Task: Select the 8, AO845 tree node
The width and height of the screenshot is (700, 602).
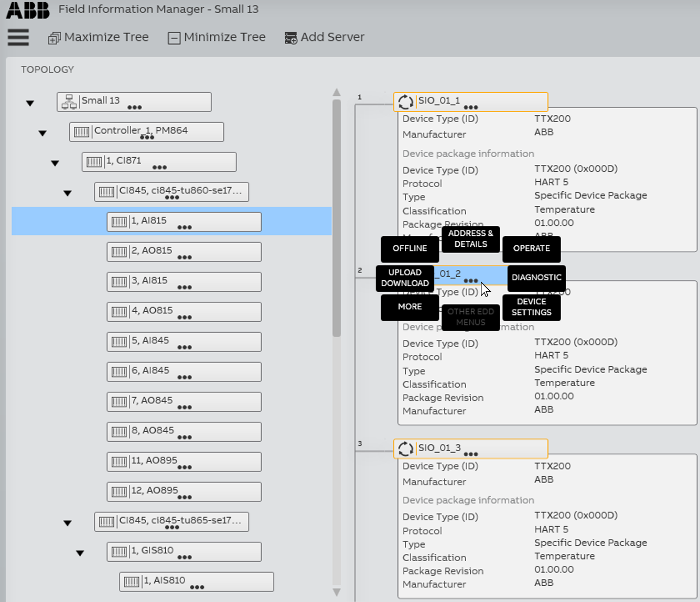Action: [184, 431]
